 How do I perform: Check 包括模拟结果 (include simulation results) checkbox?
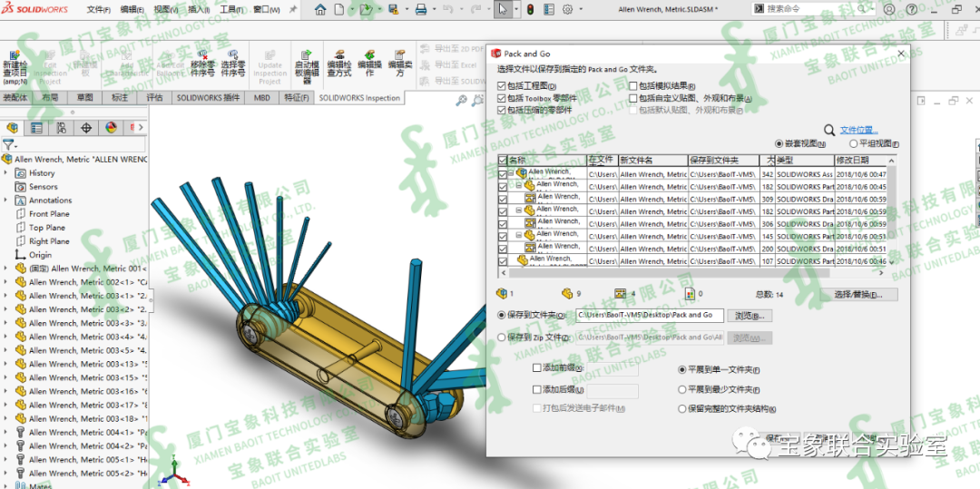point(633,85)
